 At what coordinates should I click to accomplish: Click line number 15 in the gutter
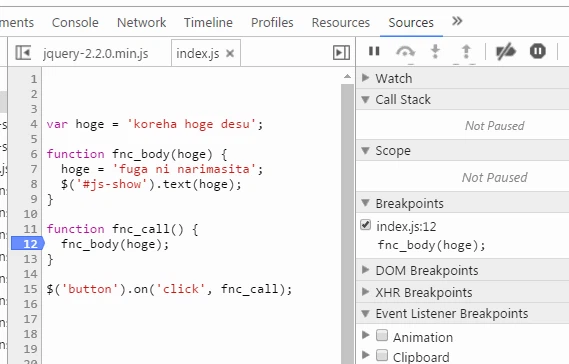[x=30, y=289]
